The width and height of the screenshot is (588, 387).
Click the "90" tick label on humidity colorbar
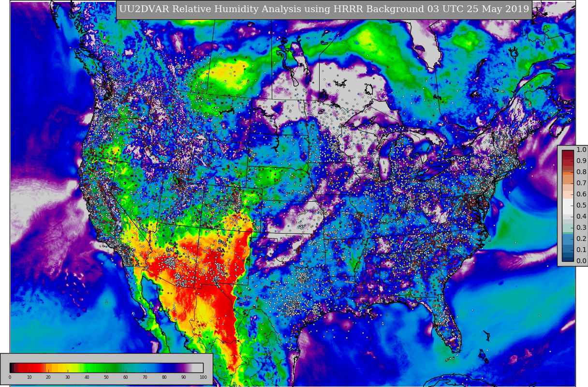(184, 377)
